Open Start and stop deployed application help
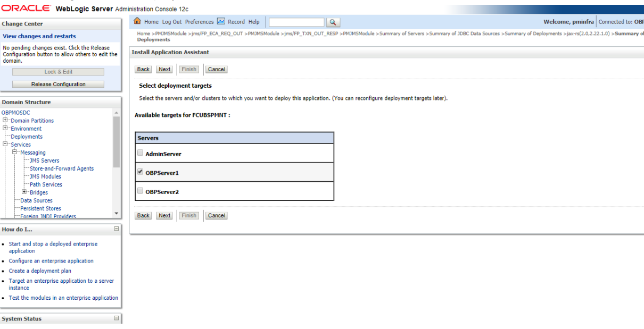 click(x=53, y=247)
